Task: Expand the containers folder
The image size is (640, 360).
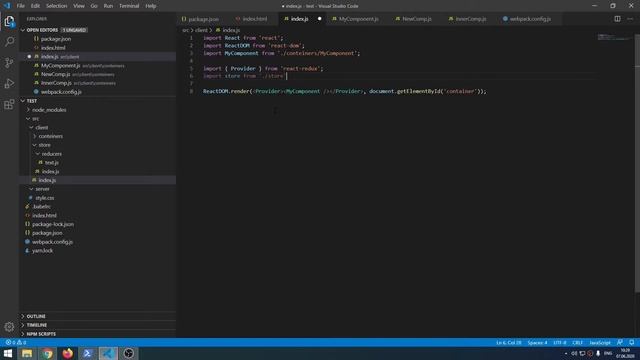Action: click(x=50, y=136)
